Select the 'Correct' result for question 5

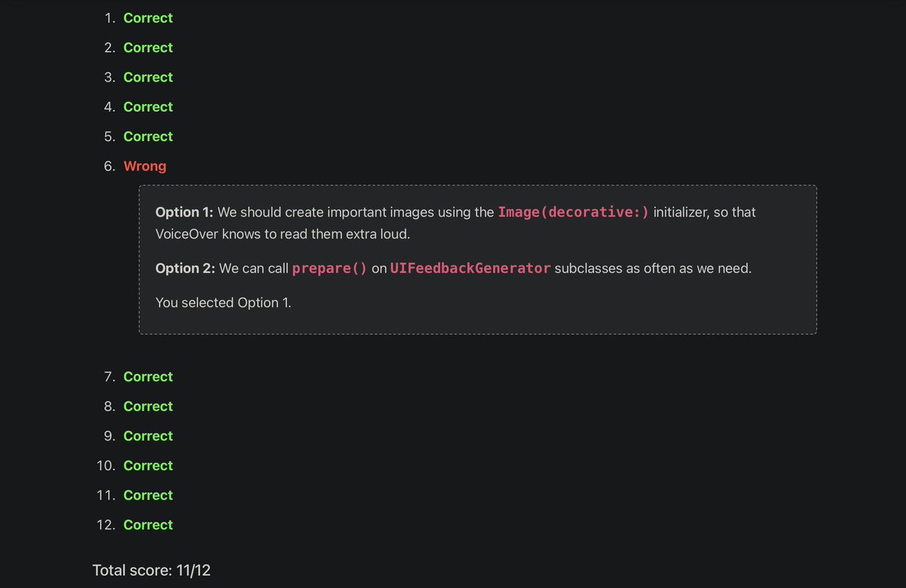[x=148, y=137]
